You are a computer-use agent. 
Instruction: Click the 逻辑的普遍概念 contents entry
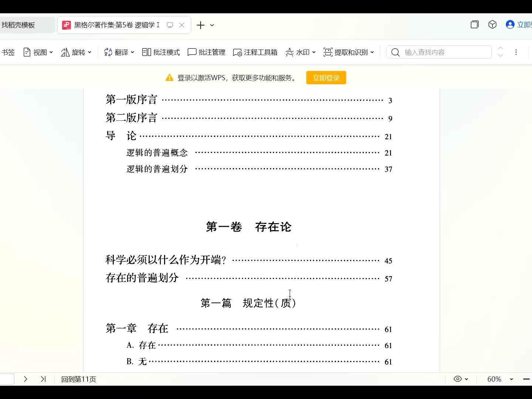coord(259,153)
